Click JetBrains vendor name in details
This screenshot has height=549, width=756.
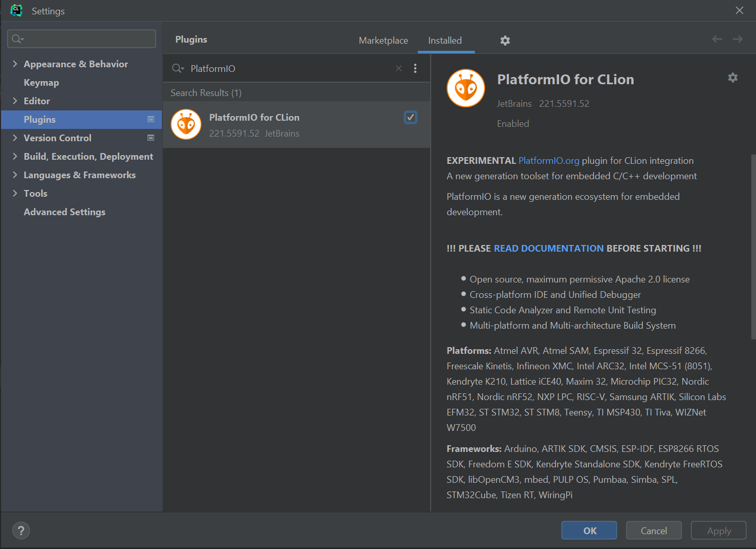514,104
